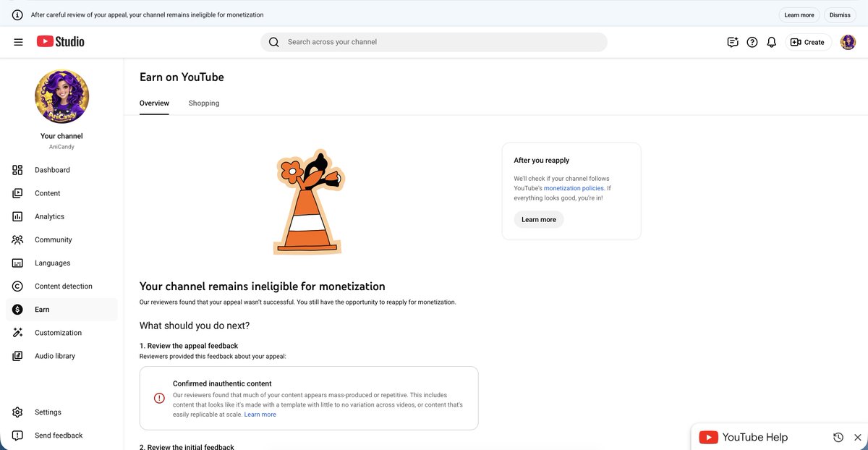Screen dimensions: 868x450
Task: Open Languages in sidebar
Action: (61, 263)
